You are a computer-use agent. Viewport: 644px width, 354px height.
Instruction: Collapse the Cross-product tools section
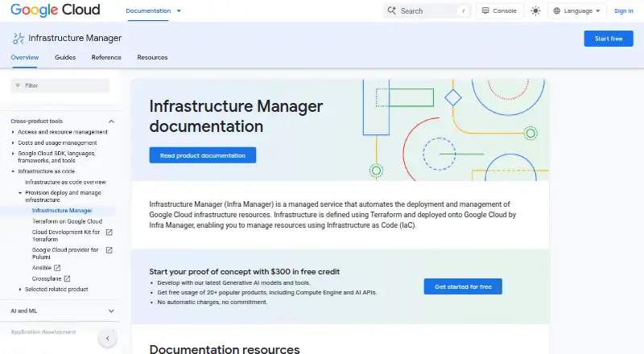click(111, 121)
